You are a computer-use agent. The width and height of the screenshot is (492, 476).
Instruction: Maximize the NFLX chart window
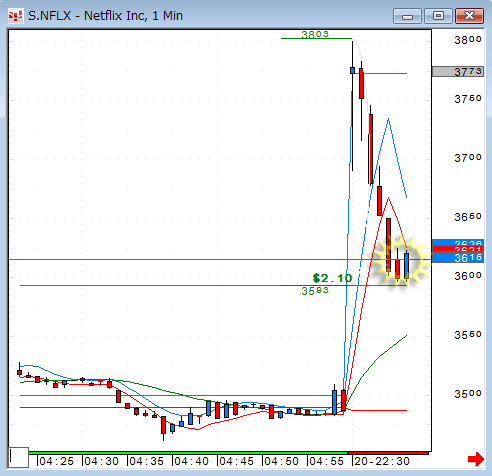click(x=438, y=16)
